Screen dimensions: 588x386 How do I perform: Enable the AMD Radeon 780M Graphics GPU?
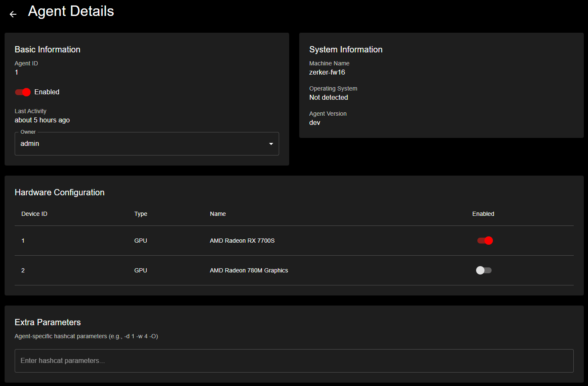(483, 270)
